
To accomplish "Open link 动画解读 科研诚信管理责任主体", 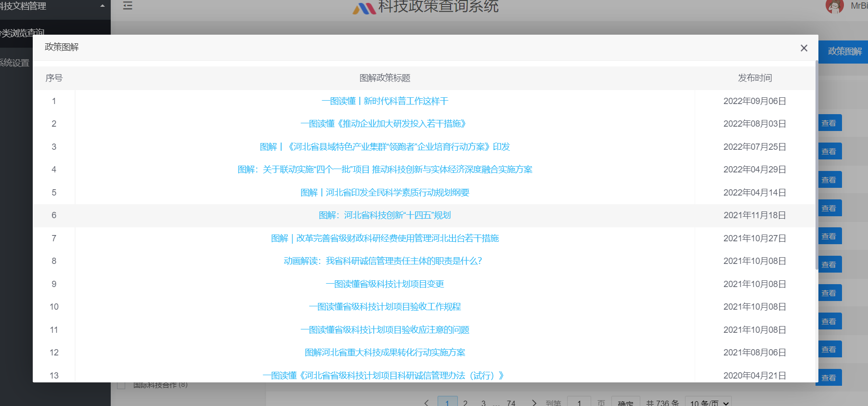I will pos(385,261).
